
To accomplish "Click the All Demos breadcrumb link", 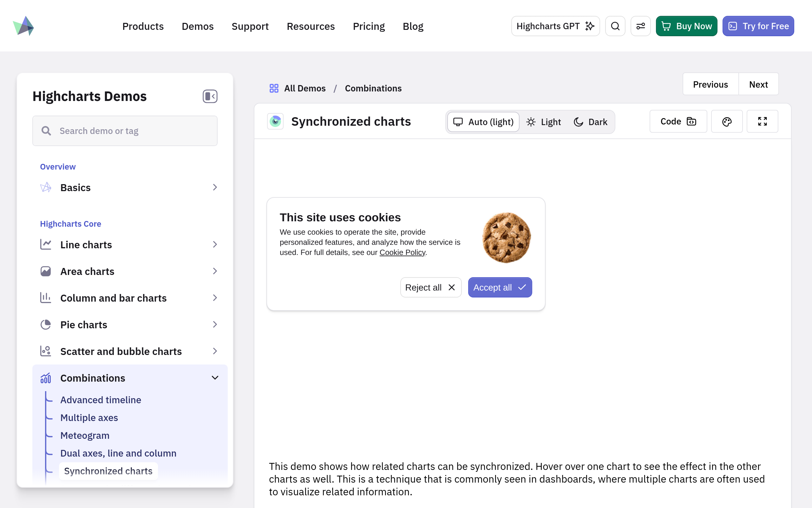I will tap(305, 88).
